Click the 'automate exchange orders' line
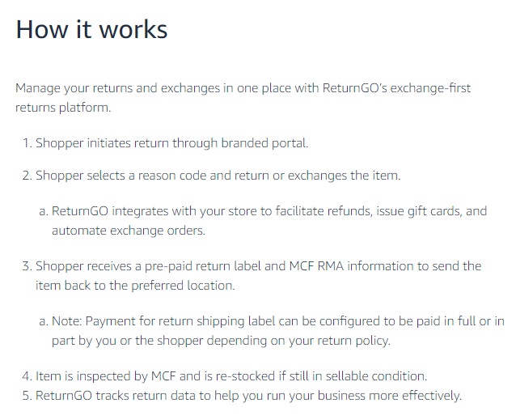 pyautogui.click(x=129, y=231)
